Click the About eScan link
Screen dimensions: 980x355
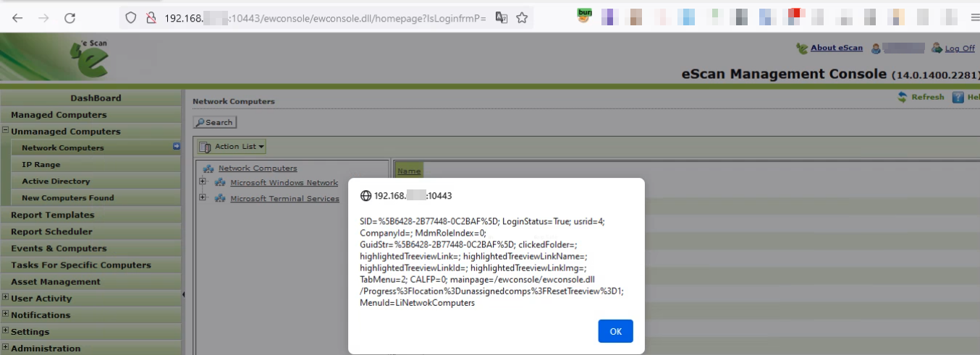(836, 48)
